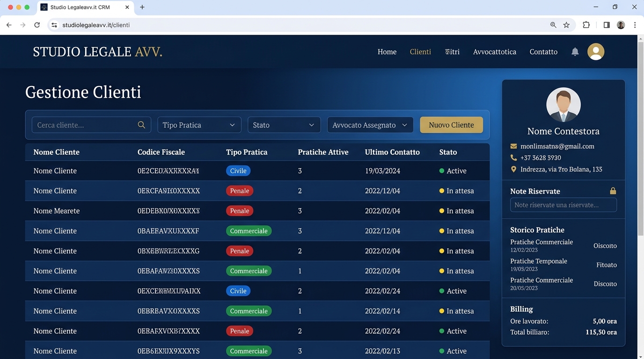Expand the Stato filter dropdown
Image resolution: width=644 pixels, height=359 pixels.
pos(284,125)
